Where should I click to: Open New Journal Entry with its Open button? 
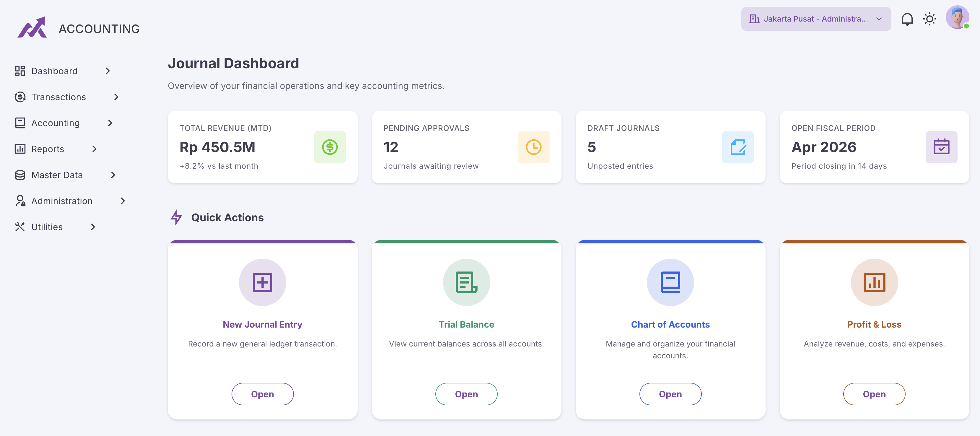[263, 394]
